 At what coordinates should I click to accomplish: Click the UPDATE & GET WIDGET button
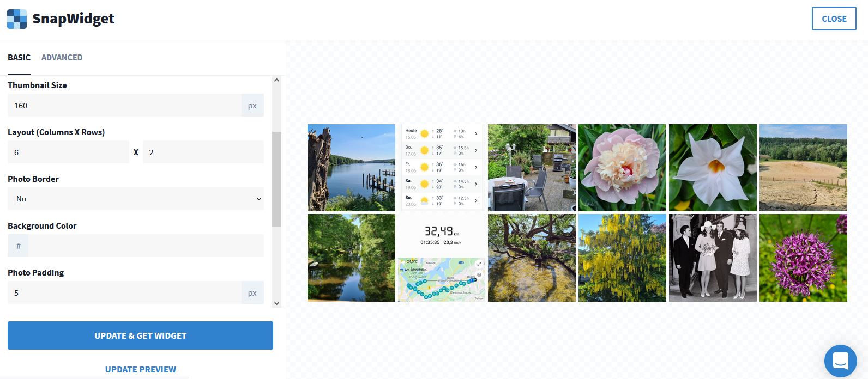[x=140, y=335]
